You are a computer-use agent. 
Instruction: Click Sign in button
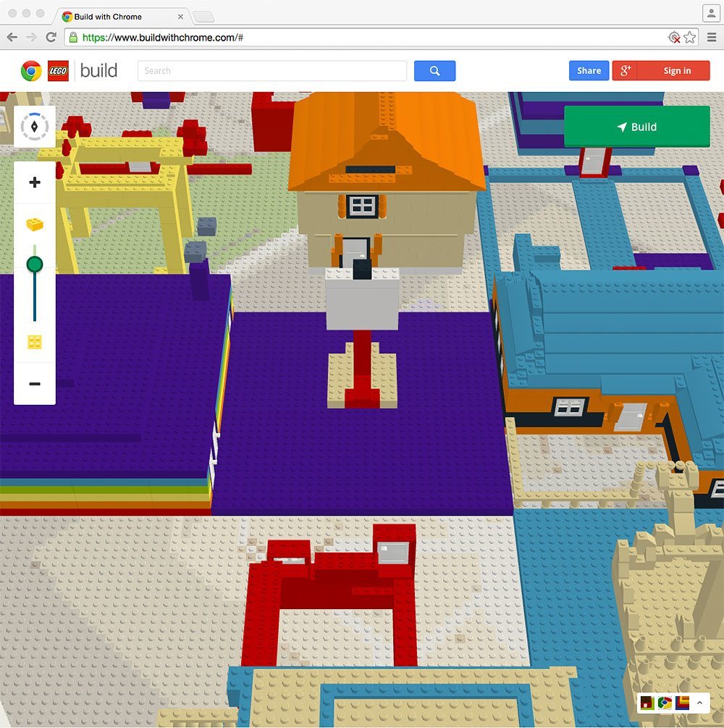(x=677, y=70)
